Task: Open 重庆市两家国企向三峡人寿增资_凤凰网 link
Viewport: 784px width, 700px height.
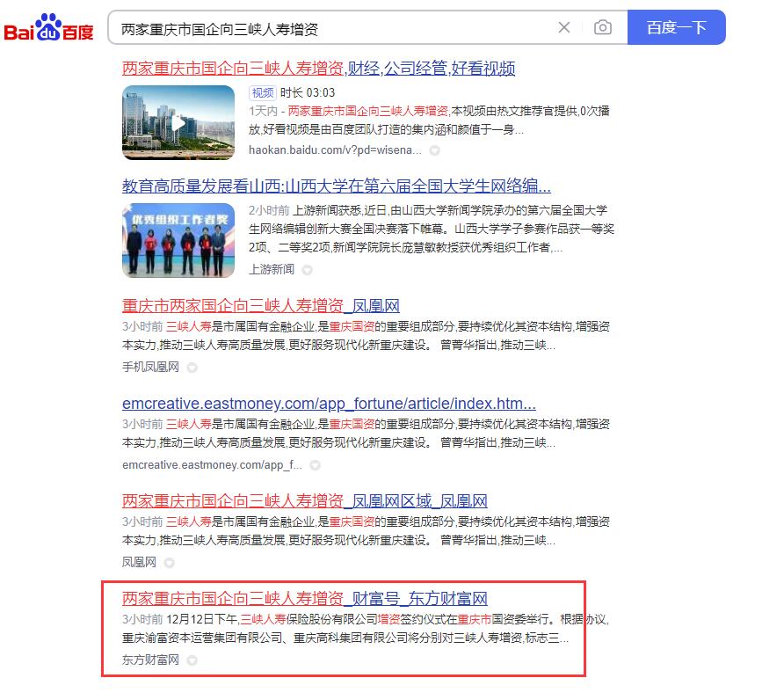Action: pyautogui.click(x=260, y=306)
